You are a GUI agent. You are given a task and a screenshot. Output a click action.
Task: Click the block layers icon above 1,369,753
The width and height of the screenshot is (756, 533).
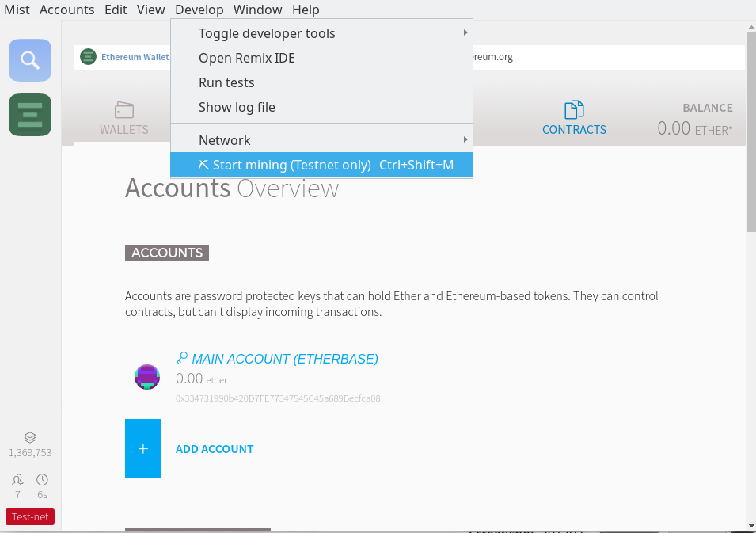click(30, 437)
